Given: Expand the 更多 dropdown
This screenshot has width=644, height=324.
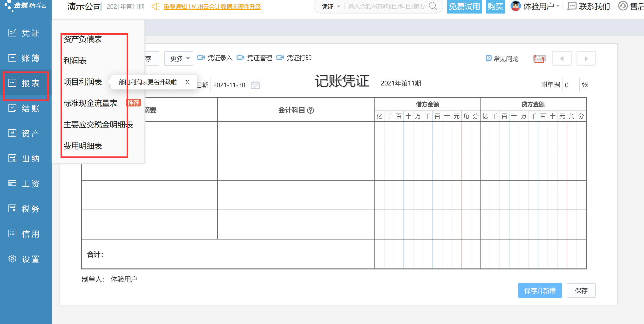Looking at the screenshot, I should tap(179, 59).
